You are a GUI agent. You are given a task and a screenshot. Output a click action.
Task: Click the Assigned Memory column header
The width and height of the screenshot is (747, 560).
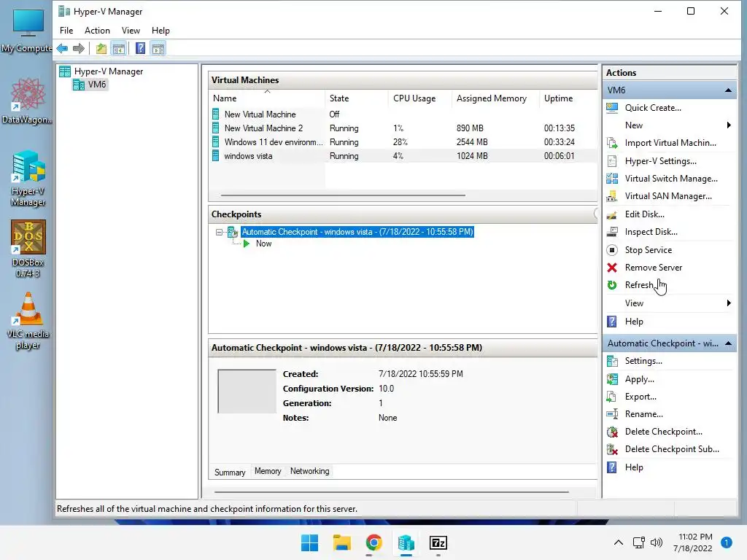(x=495, y=98)
